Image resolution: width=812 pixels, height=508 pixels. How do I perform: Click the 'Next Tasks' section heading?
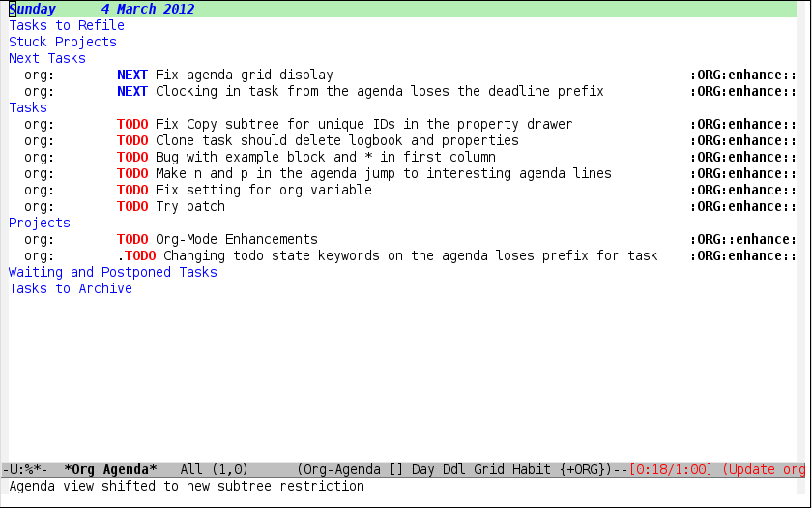[x=47, y=58]
